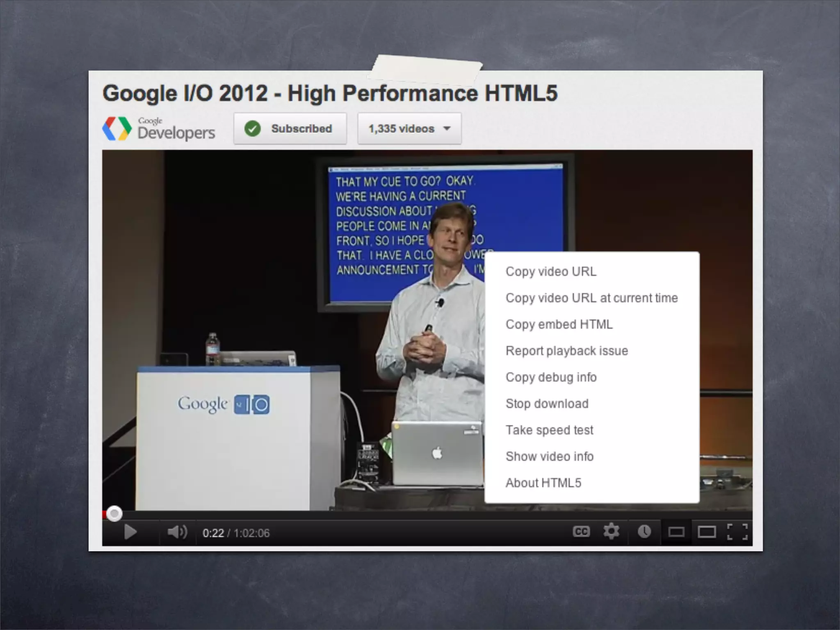Viewport: 840px width, 630px height.
Task: Toggle the Subscribed button
Action: tap(290, 128)
